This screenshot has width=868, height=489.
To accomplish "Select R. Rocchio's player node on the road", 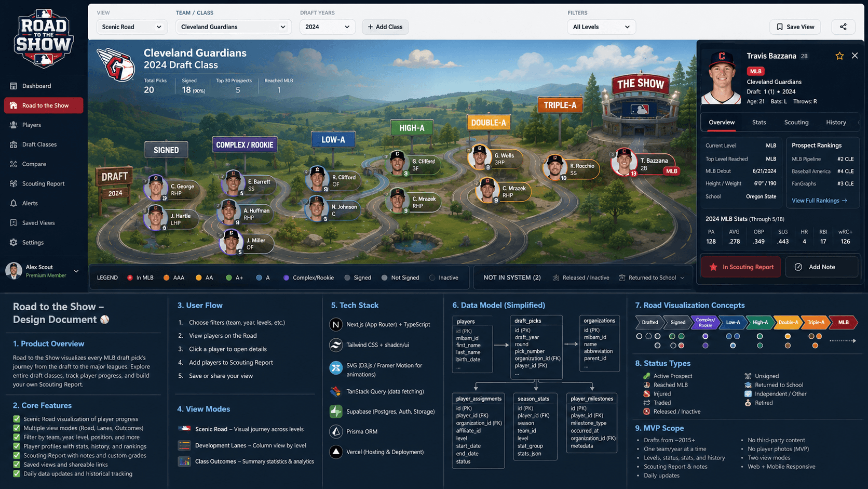I will pyautogui.click(x=570, y=168).
